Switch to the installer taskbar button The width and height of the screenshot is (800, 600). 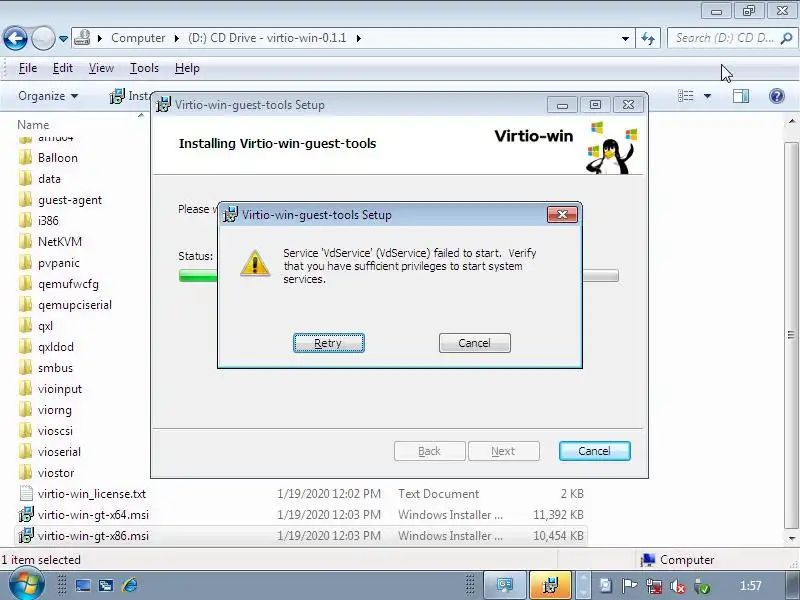tap(550, 585)
